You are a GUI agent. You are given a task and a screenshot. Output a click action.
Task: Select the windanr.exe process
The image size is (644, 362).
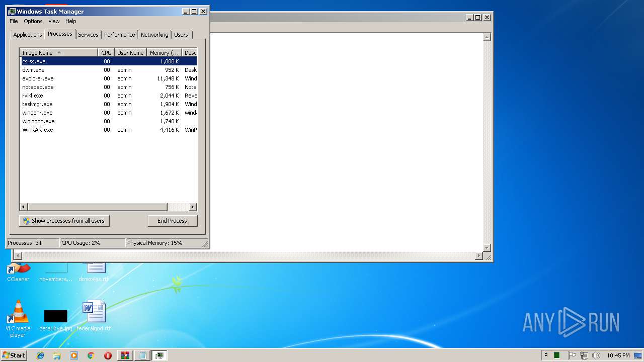click(108, 113)
